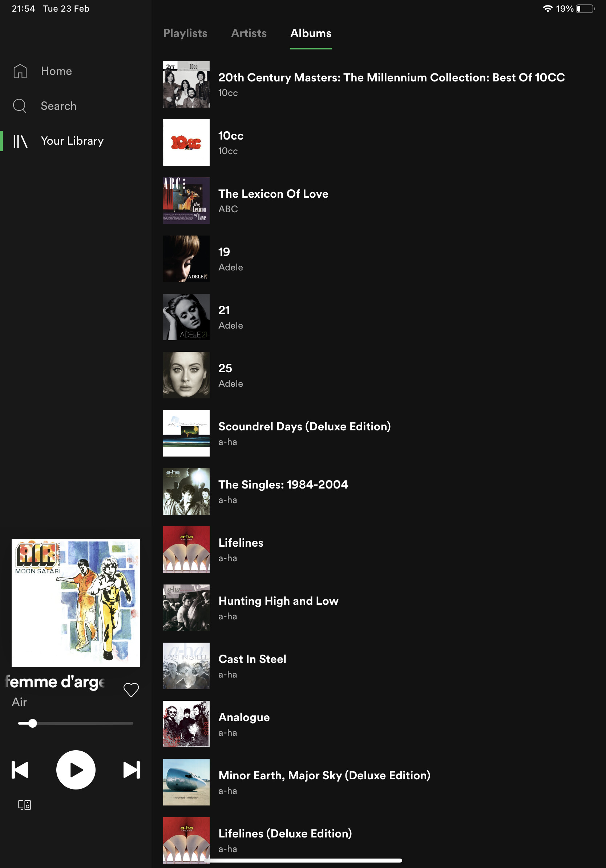
Task: Select 'Minor Earth, Major Sky (Deluxe Edition)' title
Action: [324, 776]
